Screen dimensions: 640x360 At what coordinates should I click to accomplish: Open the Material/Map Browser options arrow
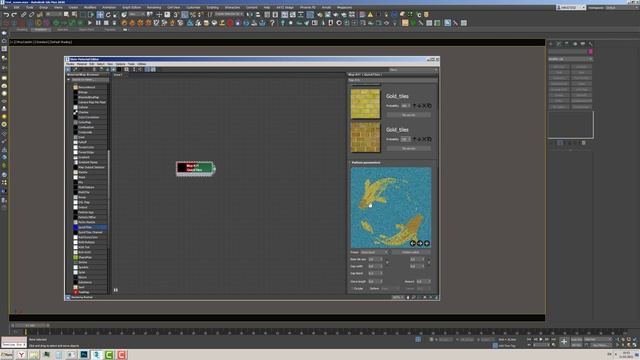pos(69,80)
